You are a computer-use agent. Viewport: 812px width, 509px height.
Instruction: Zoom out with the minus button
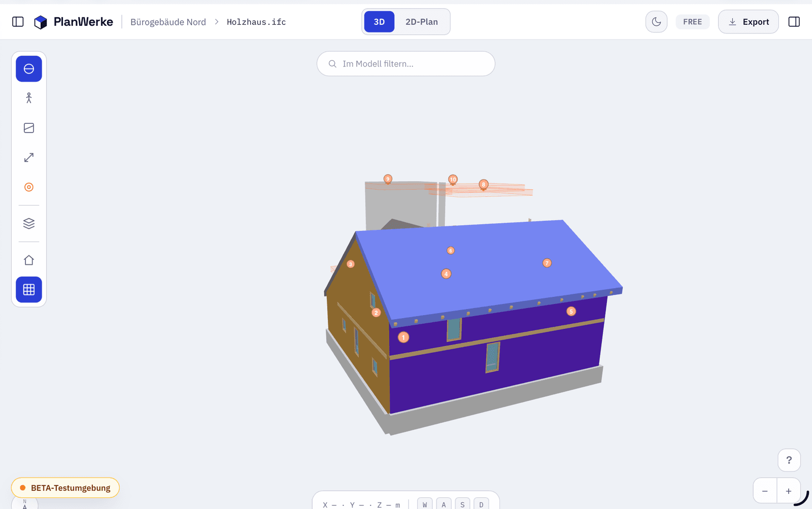click(765, 491)
